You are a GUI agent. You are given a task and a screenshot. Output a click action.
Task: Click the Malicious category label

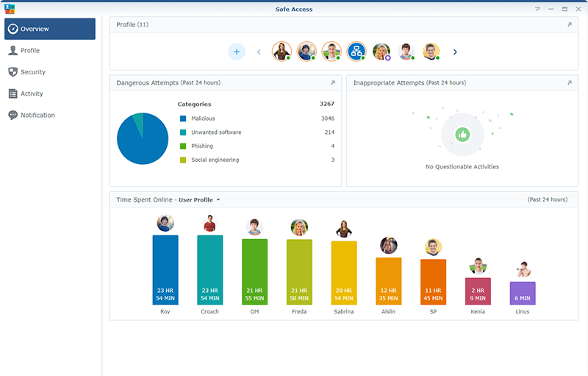[x=203, y=118]
